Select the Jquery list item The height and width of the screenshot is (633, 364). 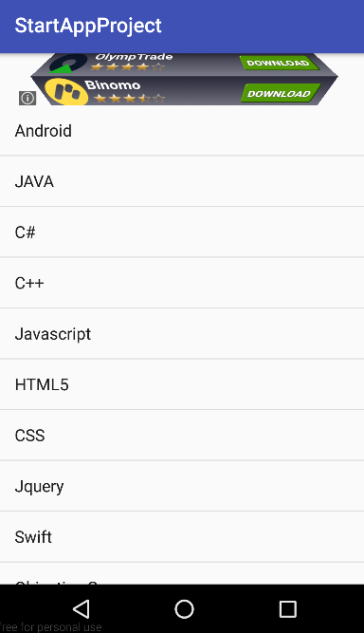pyautogui.click(x=182, y=487)
